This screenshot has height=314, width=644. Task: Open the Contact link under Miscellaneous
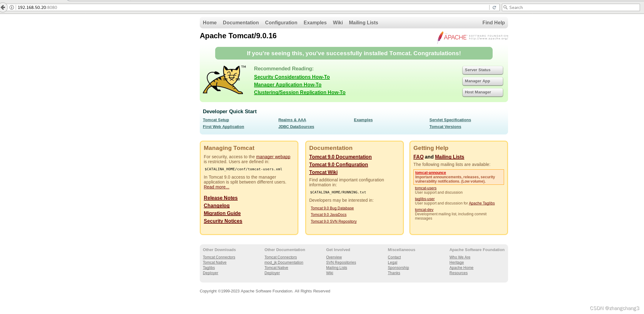394,257
